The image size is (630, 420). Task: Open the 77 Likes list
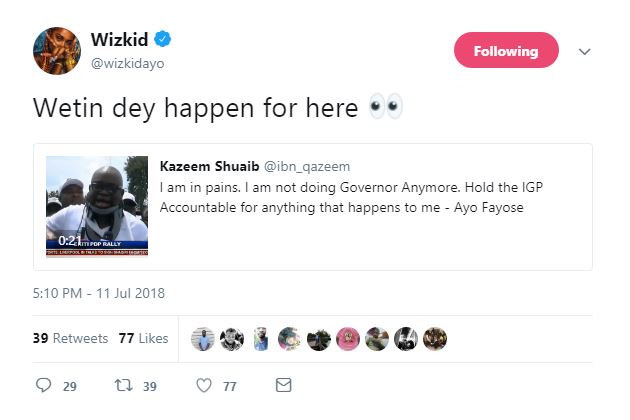point(143,339)
